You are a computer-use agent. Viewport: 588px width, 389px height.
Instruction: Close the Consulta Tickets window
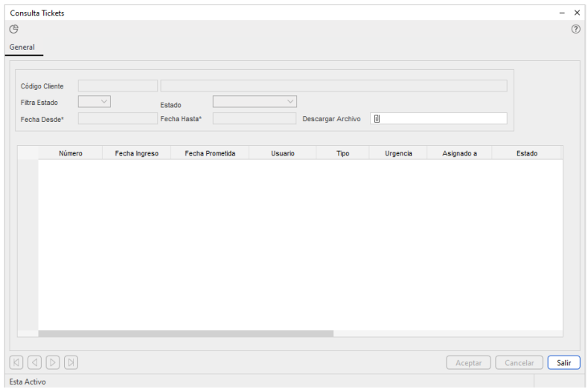pyautogui.click(x=577, y=13)
